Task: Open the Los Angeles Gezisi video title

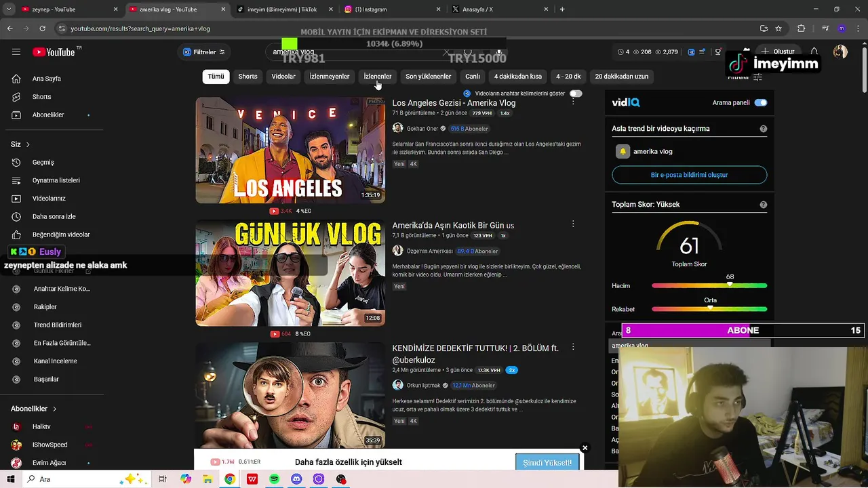Action: coord(454,103)
